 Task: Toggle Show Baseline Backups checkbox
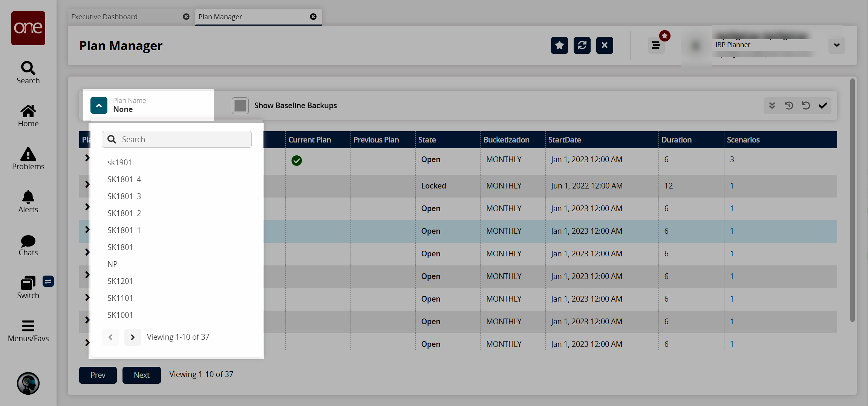point(240,106)
